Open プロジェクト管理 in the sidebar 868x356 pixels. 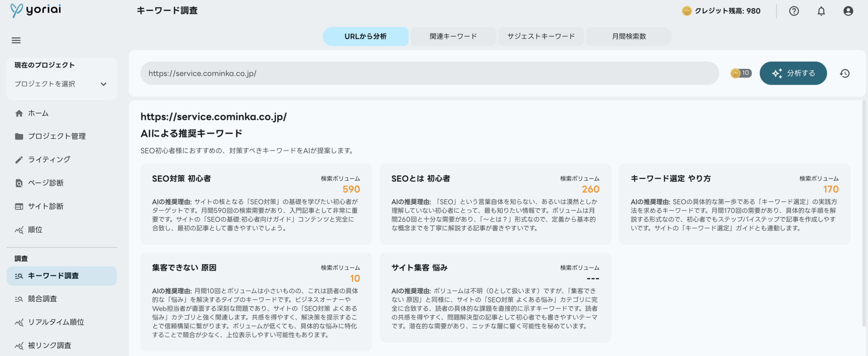click(x=57, y=136)
